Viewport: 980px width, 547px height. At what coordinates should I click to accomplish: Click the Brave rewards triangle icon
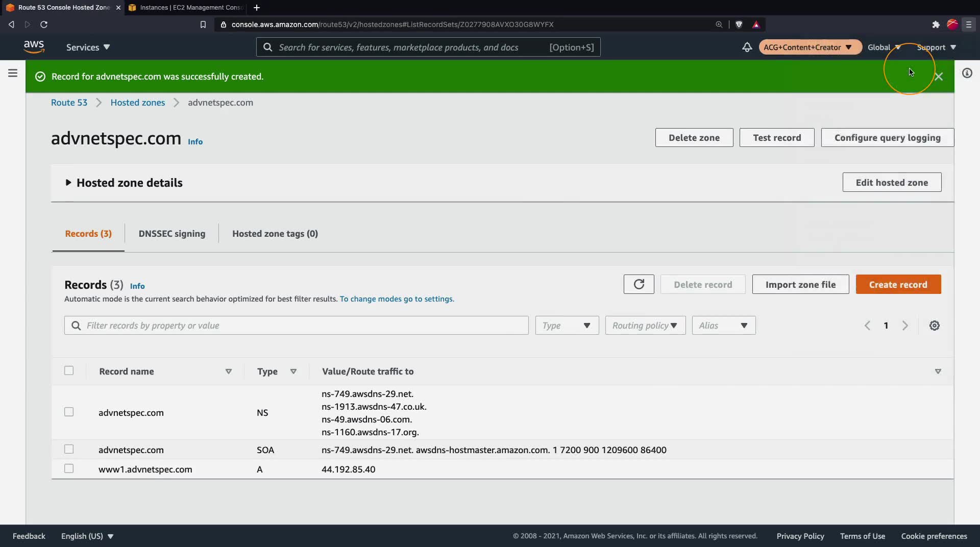(756, 24)
